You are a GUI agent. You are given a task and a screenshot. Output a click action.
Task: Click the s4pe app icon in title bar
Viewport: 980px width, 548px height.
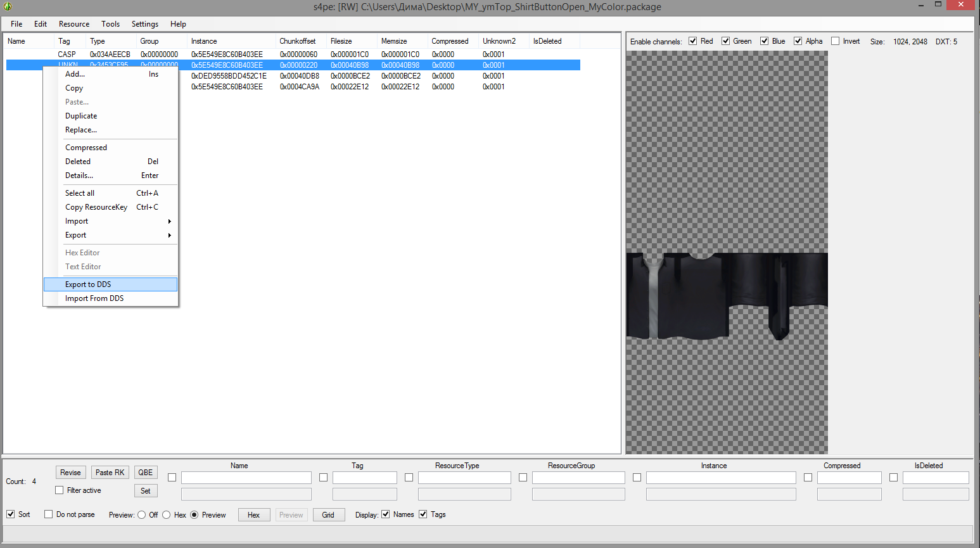8,6
